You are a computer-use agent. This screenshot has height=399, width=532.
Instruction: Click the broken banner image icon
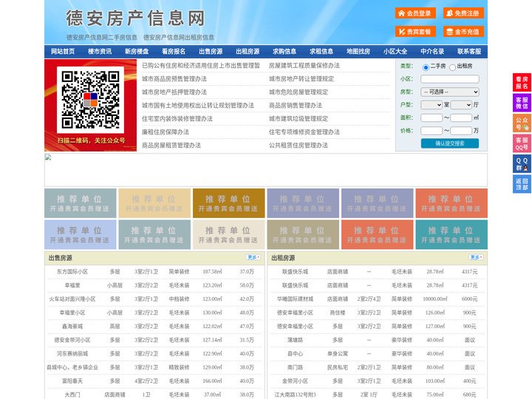(x=48, y=157)
